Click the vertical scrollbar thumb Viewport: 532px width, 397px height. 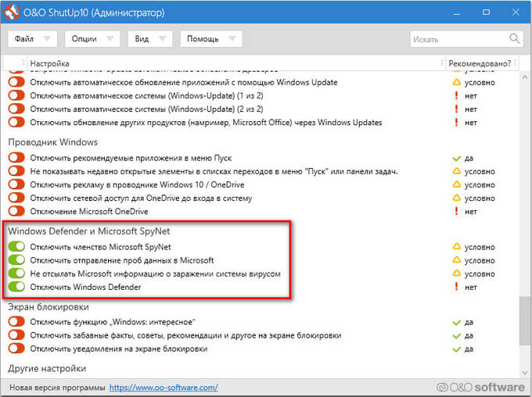tap(524, 321)
